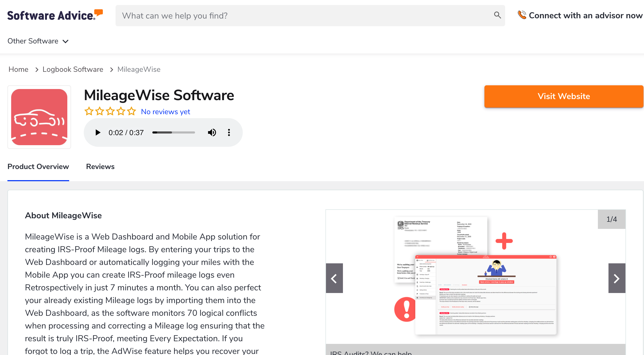Click the 0:02 / 0:37 time display

pyautogui.click(x=126, y=132)
